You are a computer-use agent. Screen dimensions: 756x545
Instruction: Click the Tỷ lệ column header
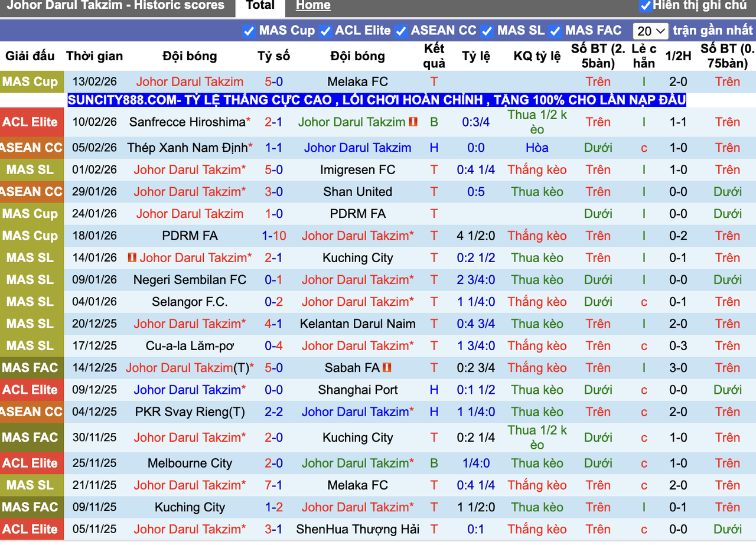coord(476,56)
